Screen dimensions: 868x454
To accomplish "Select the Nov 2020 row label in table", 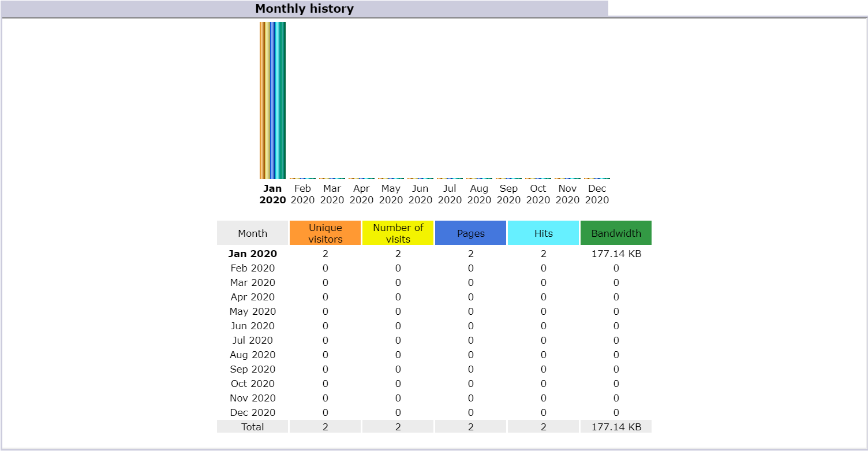I will click(252, 398).
